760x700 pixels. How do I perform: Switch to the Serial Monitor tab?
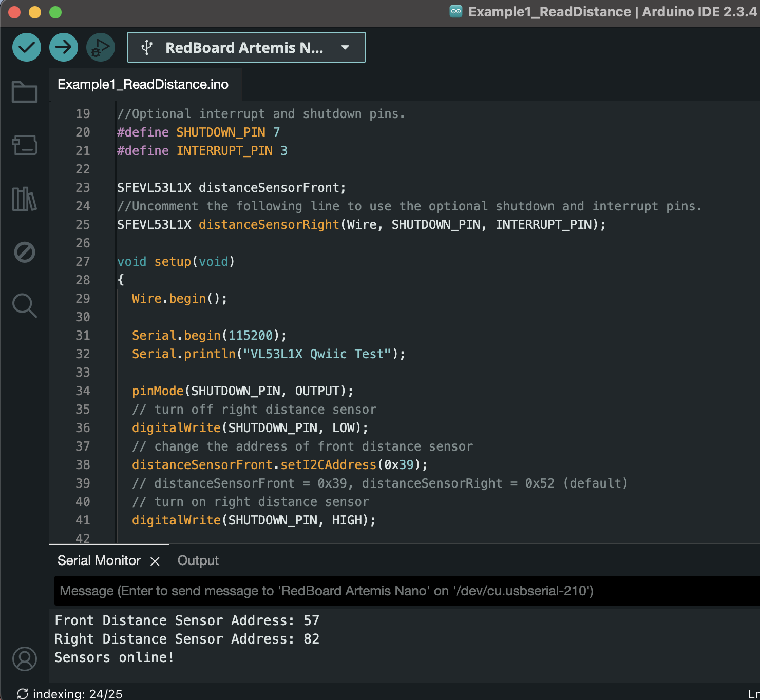[99, 560]
